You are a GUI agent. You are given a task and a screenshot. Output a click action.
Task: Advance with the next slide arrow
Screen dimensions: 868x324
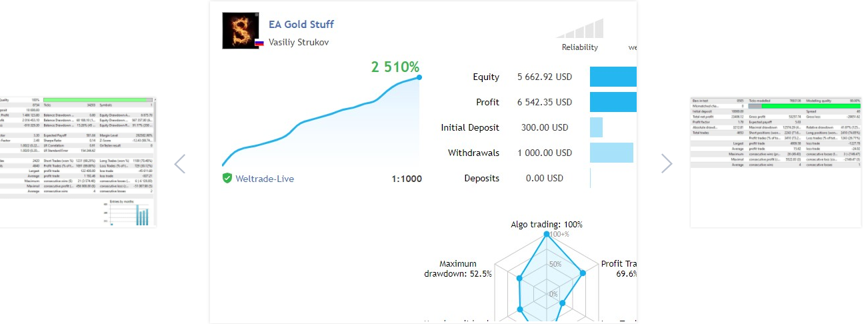[x=667, y=163]
